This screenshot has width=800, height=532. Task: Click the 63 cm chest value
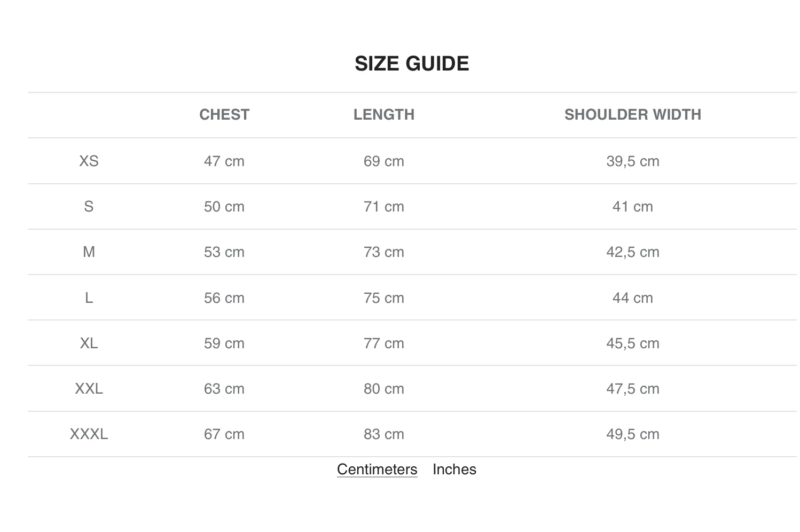[x=224, y=388]
